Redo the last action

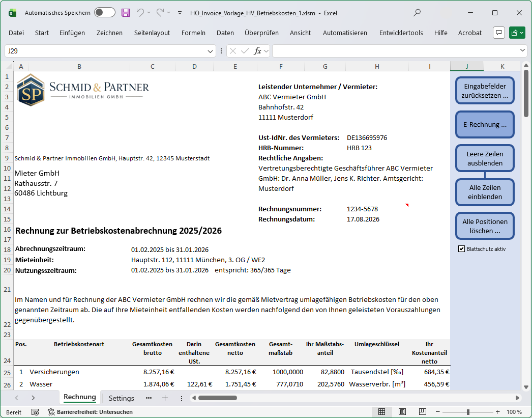coord(160,13)
